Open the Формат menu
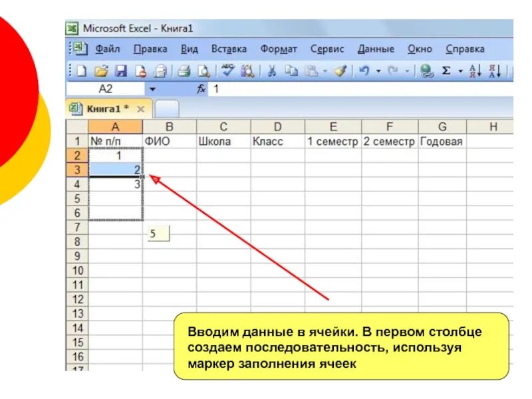Viewport: 532px width, 399px height. [279, 49]
